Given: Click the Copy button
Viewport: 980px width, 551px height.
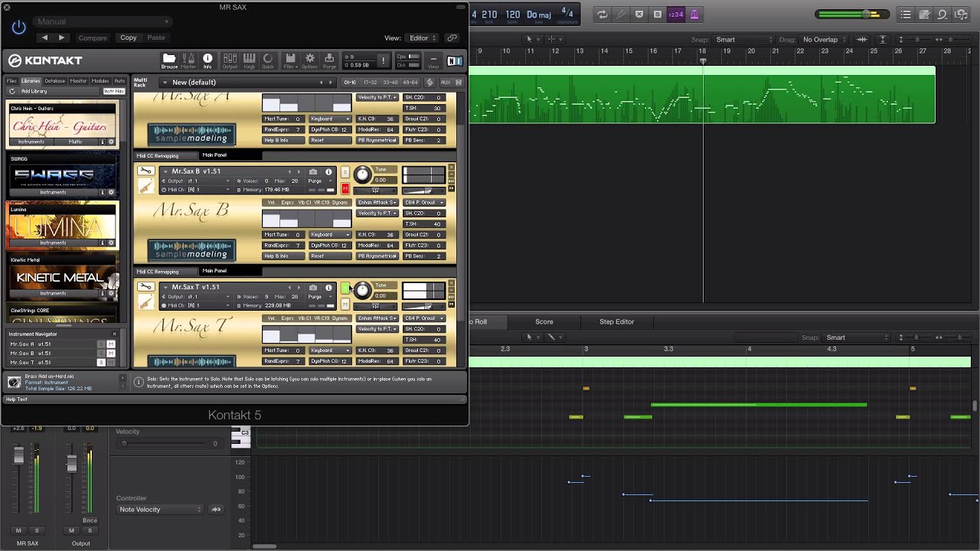Looking at the screenshot, I should 128,37.
